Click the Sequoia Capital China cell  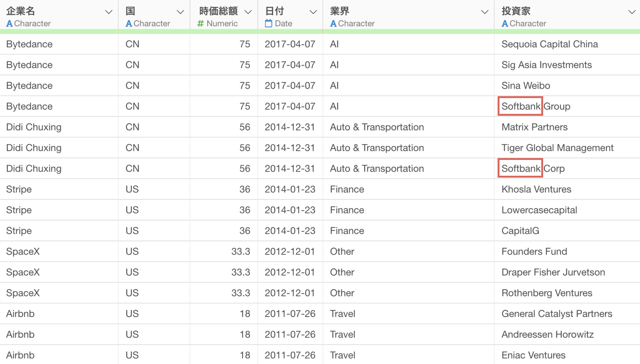pos(567,44)
